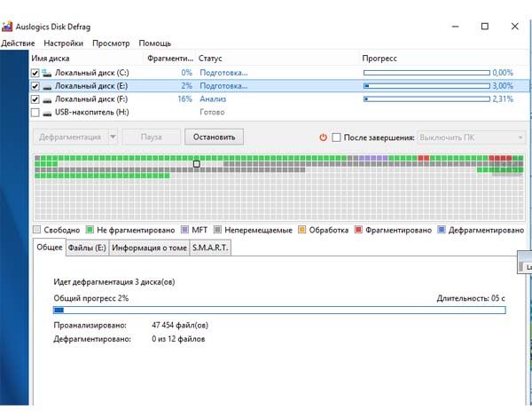The height and width of the screenshot is (417, 532).
Task: Click the Дефрагментировано blue legend swatch
Action: point(442,230)
